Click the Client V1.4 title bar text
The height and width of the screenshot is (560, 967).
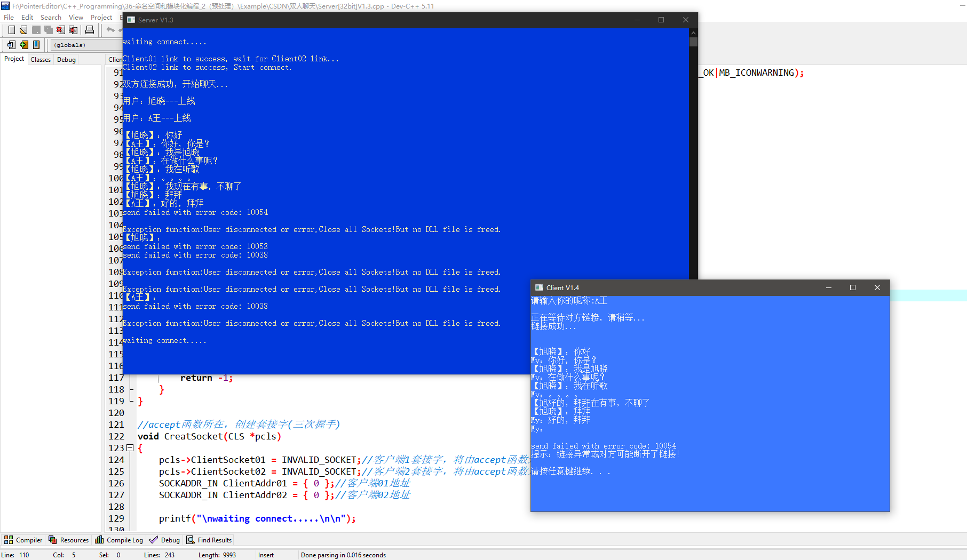coord(562,287)
